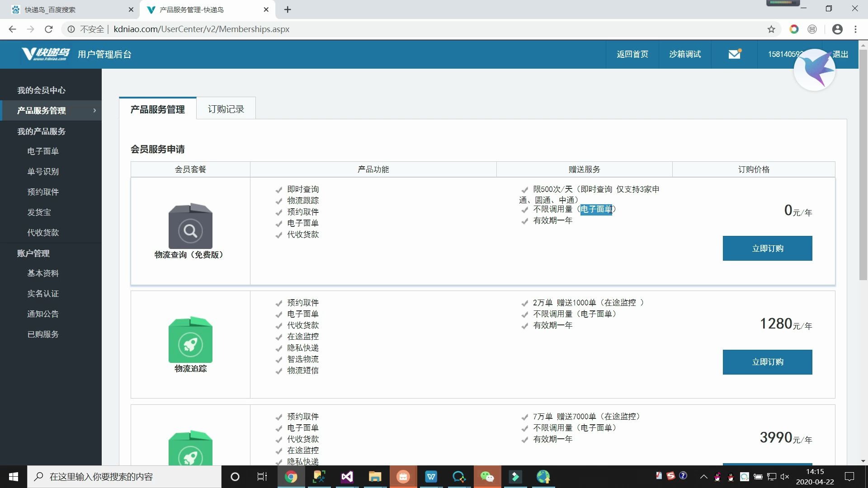This screenshot has height=488, width=868.
Task: Bookmark this page with star icon
Action: tap(771, 29)
